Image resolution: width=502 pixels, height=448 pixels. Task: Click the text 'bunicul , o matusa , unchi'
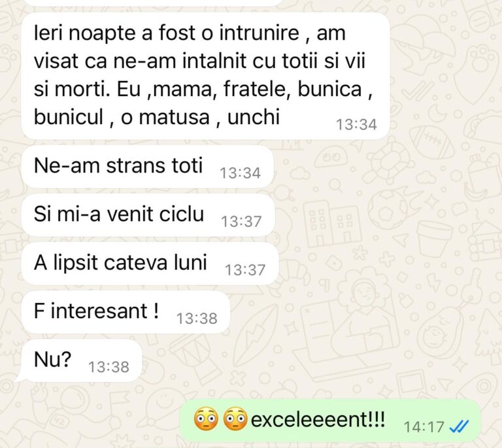(x=157, y=117)
